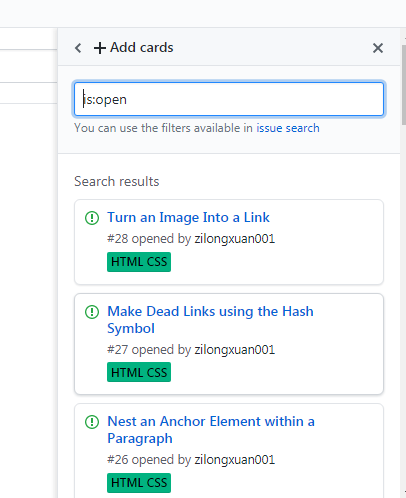
Task: Close the Add cards panel
Action: [x=378, y=48]
